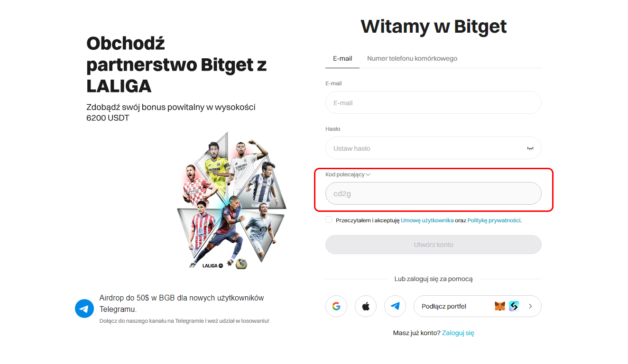Screen dimensions: 628x364
Task: Focus the referral code field with cd2g
Action: (434, 193)
